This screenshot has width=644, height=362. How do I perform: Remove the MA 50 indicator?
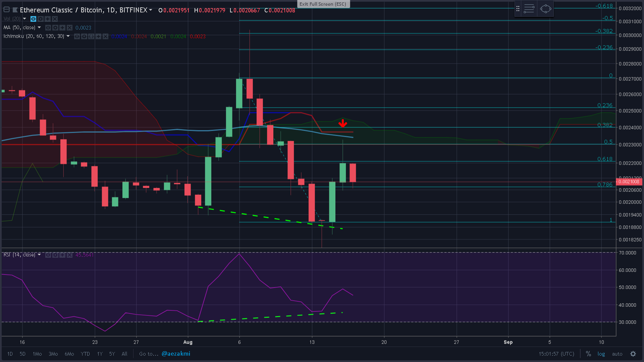69,27
